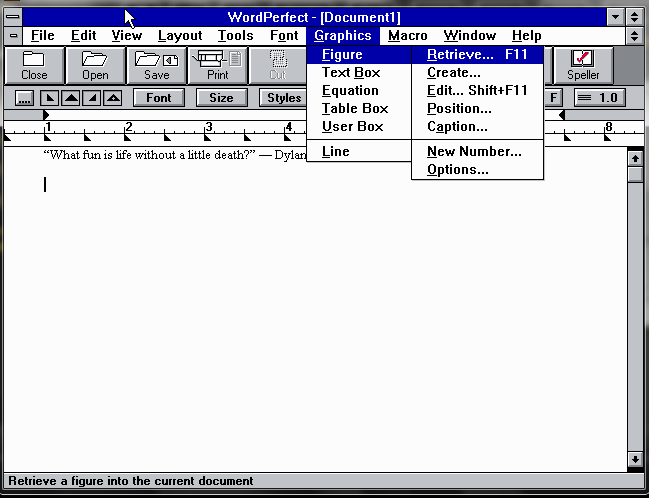Open the Styles dropdown on the ruler
Screen dimensions: 649x498
click(x=284, y=98)
